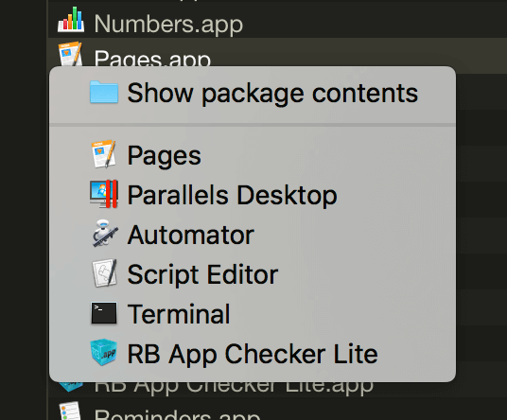Choose Script Editor from the list
The width and height of the screenshot is (507, 420).
click(x=253, y=274)
